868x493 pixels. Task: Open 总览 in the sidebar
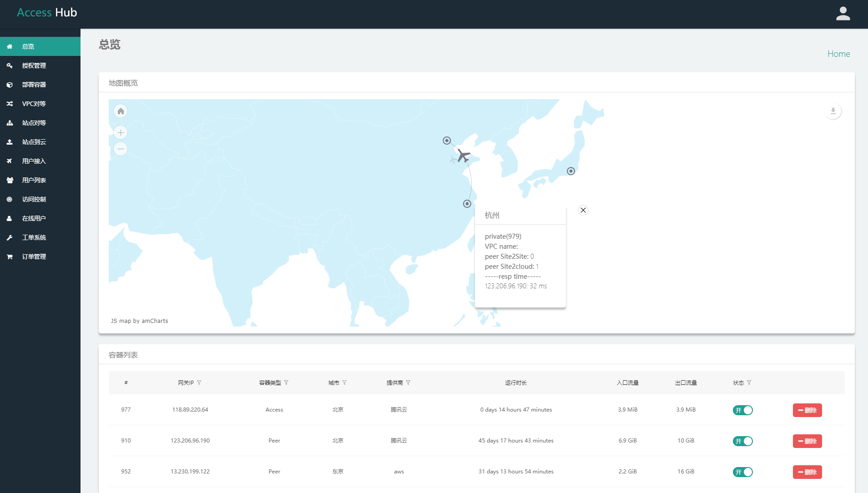click(40, 46)
